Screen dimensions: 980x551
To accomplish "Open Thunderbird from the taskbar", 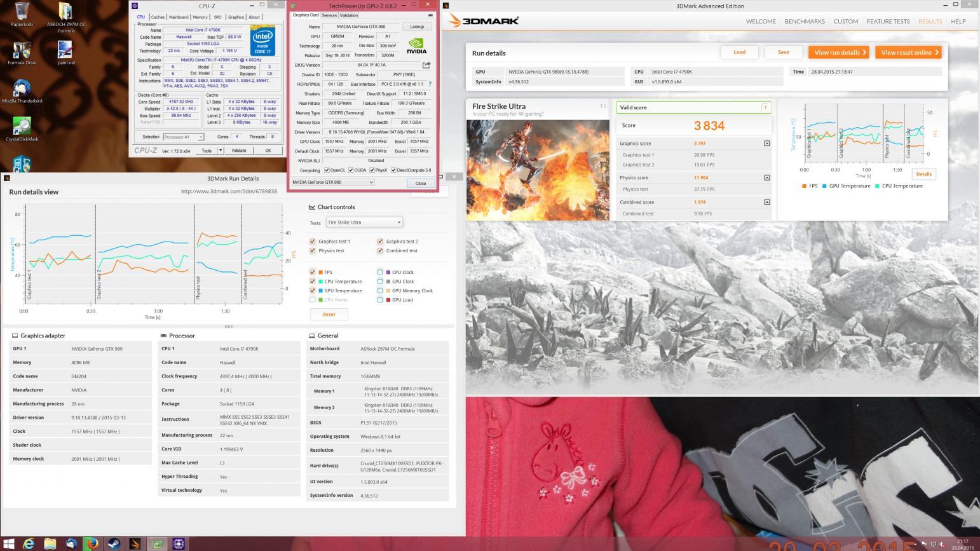I will [72, 543].
